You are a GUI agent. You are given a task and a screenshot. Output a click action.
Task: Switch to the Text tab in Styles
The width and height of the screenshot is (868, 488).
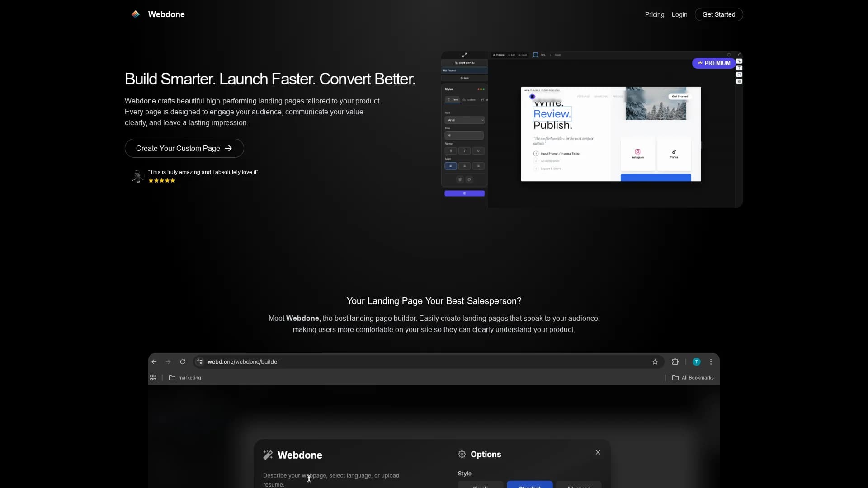pyautogui.click(x=452, y=99)
